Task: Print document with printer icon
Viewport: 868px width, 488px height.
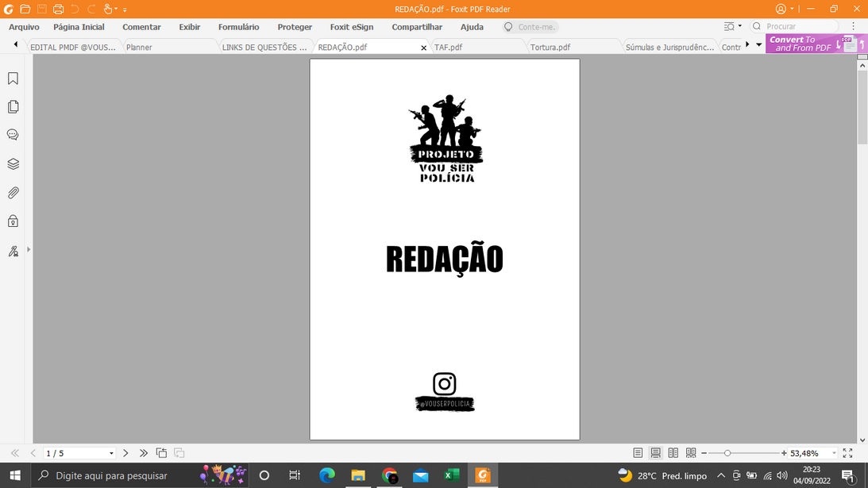Action: pos(58,9)
